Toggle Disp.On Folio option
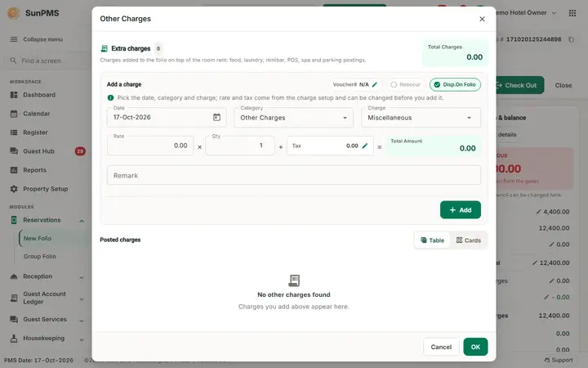588x368 pixels. click(455, 84)
